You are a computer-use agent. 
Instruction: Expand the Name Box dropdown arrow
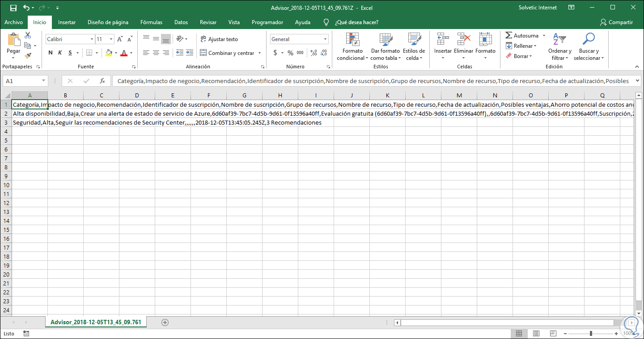click(x=43, y=81)
